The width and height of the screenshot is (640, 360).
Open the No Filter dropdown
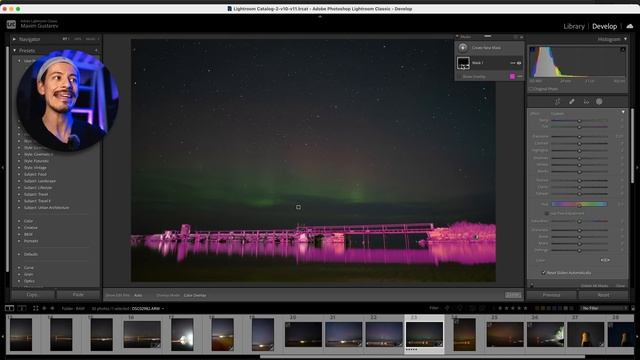point(605,308)
